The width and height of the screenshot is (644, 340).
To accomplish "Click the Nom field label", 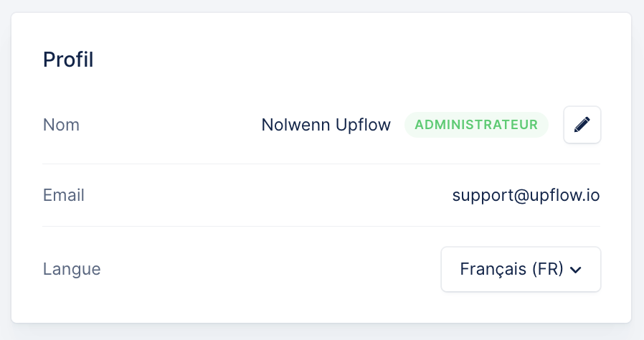I will click(61, 125).
